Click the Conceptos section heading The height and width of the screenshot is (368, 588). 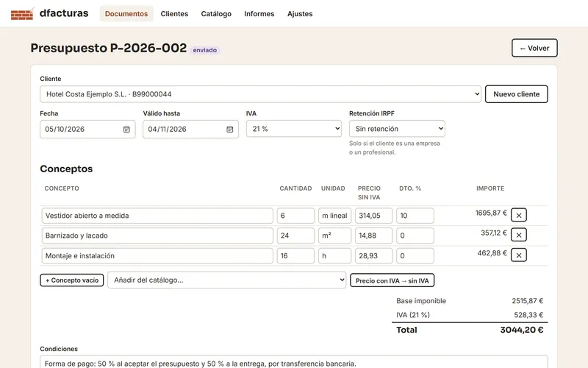66,169
